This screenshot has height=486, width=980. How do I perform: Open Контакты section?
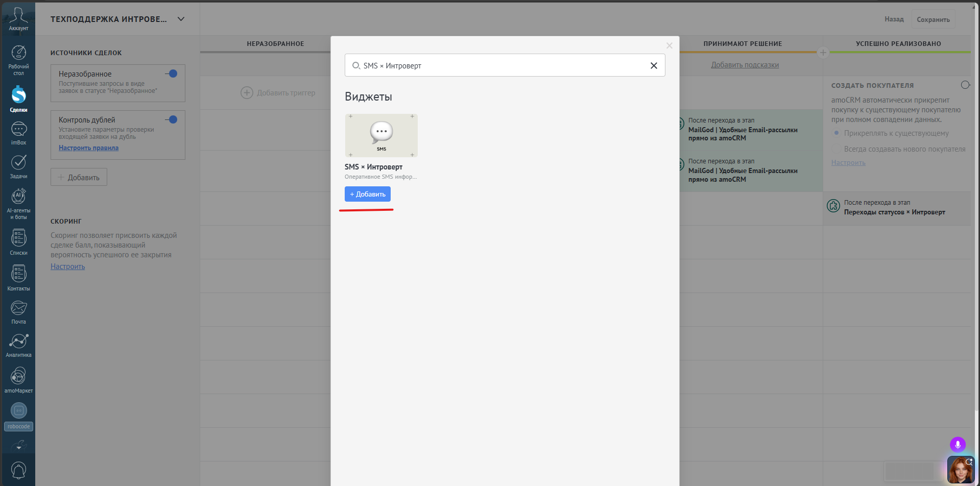point(18,278)
